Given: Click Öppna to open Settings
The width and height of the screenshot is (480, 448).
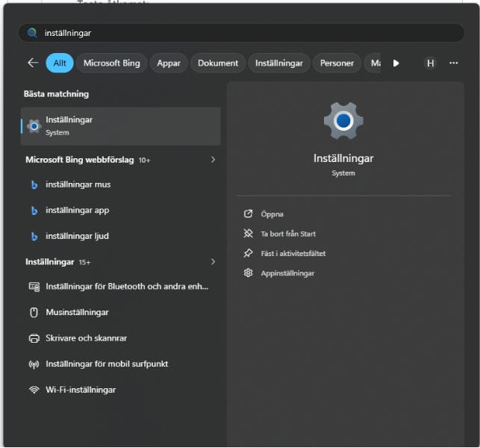Looking at the screenshot, I should click(272, 214).
